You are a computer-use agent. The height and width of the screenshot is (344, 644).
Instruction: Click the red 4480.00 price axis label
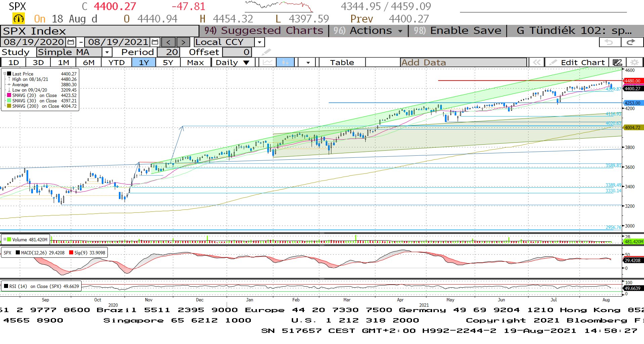633,81
